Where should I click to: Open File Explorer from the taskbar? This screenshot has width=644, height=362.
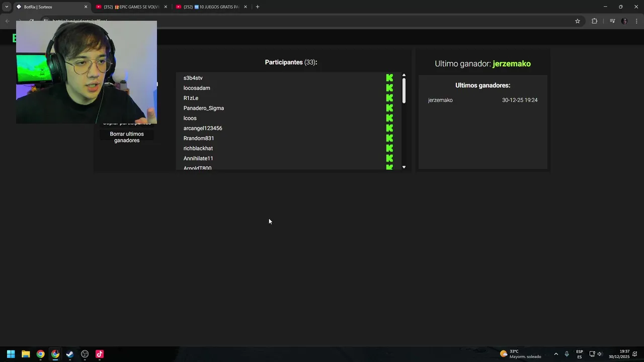(26, 354)
